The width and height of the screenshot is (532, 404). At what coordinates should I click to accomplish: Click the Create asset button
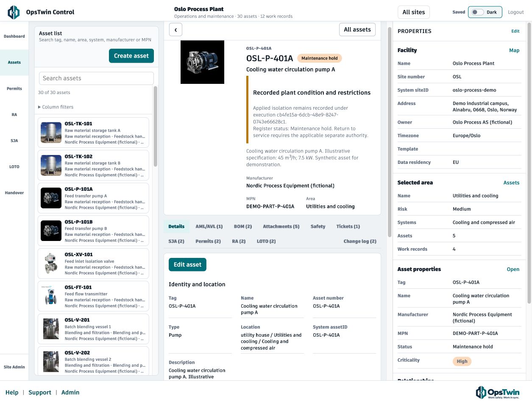tap(131, 56)
